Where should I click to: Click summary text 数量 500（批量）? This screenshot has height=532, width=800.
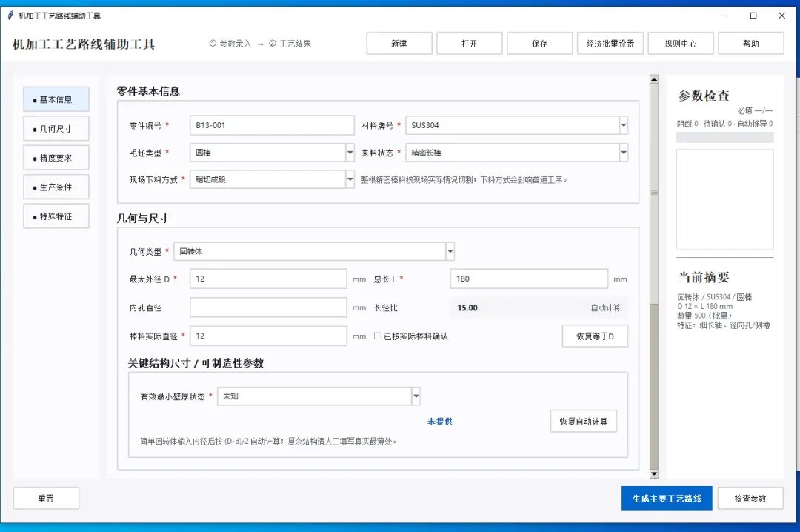pyautogui.click(x=704, y=316)
